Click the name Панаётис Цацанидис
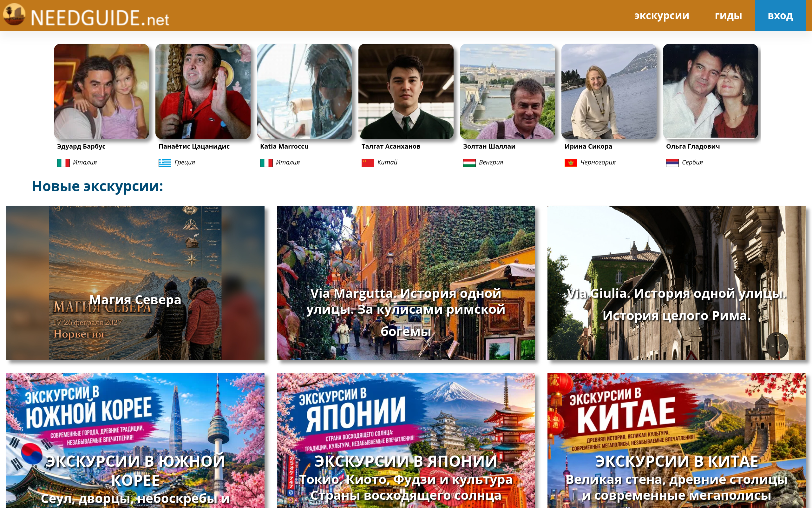This screenshot has height=508, width=812. click(194, 146)
